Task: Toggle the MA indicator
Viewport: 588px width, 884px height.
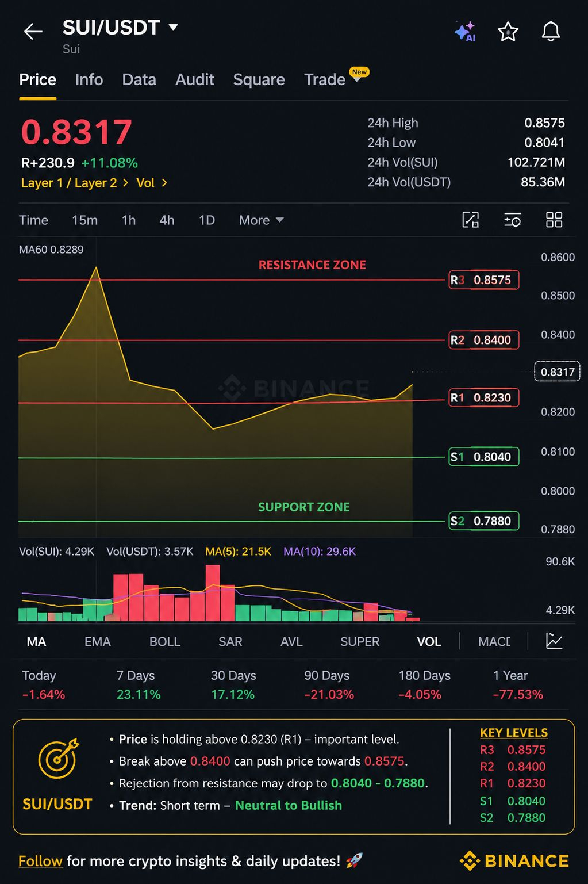Action: [x=36, y=642]
